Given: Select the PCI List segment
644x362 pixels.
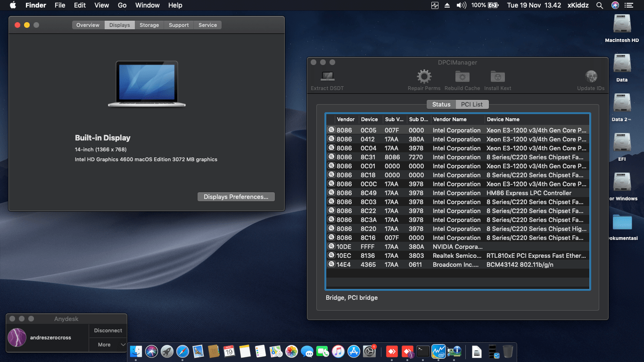Looking at the screenshot, I should [472, 104].
